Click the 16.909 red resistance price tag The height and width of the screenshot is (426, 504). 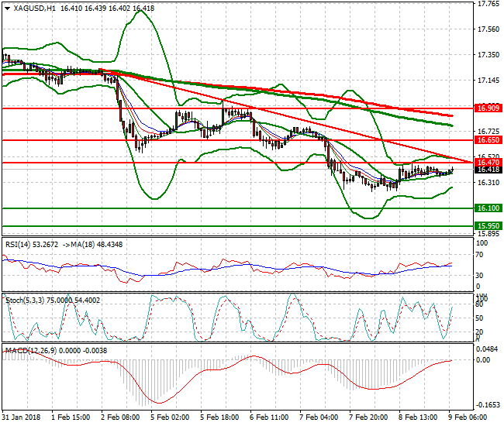[488, 108]
